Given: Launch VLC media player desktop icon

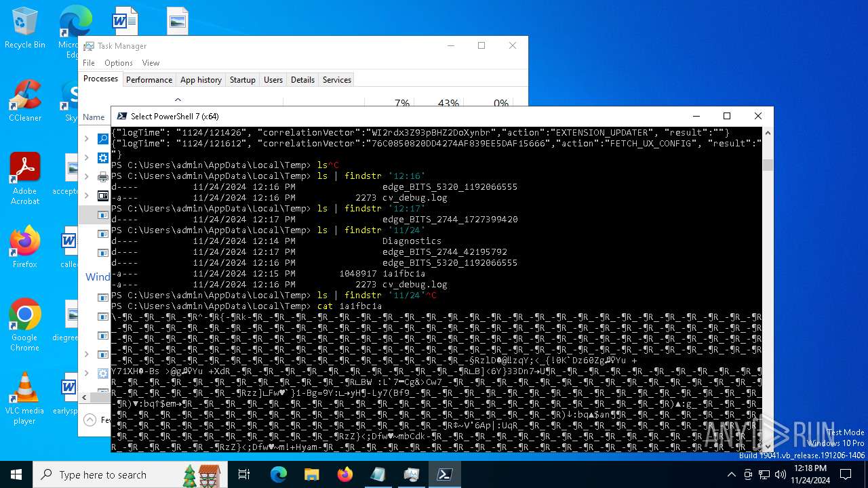Looking at the screenshot, I should pyautogui.click(x=24, y=399).
